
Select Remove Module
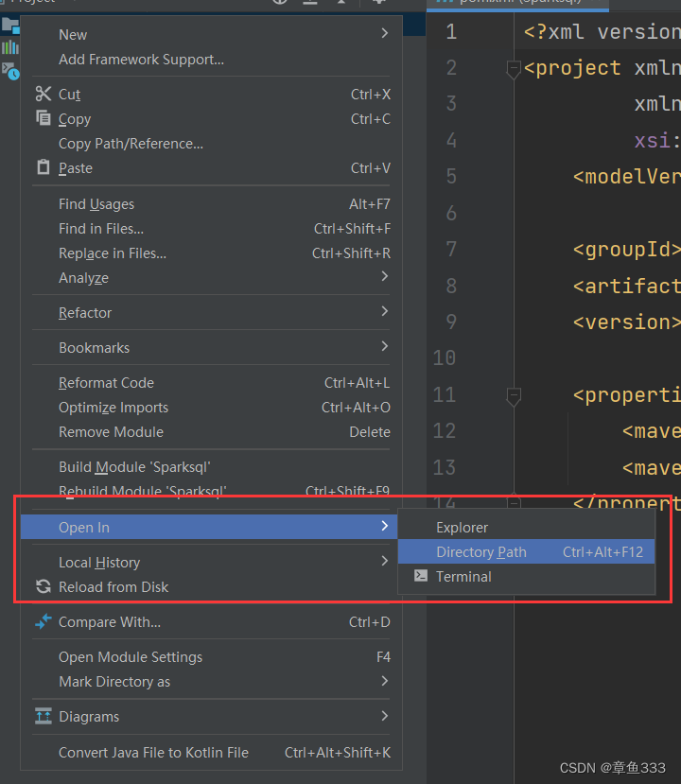point(211,431)
